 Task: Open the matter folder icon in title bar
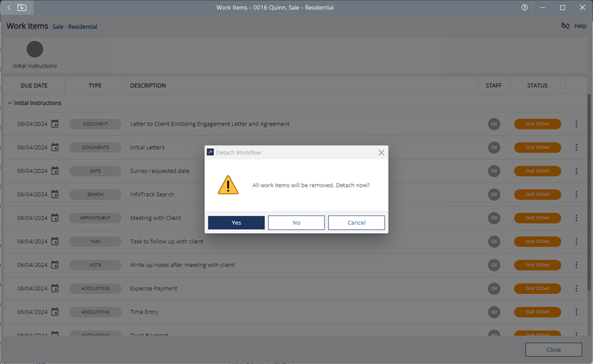click(22, 8)
